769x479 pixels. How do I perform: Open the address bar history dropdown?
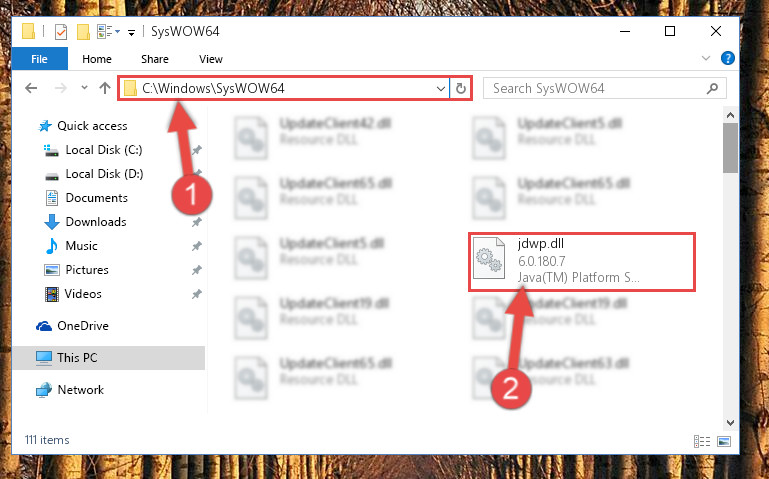[440, 88]
